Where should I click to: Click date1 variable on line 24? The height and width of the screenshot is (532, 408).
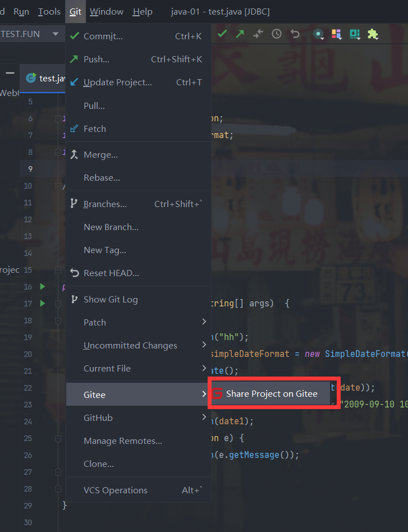coord(231,421)
